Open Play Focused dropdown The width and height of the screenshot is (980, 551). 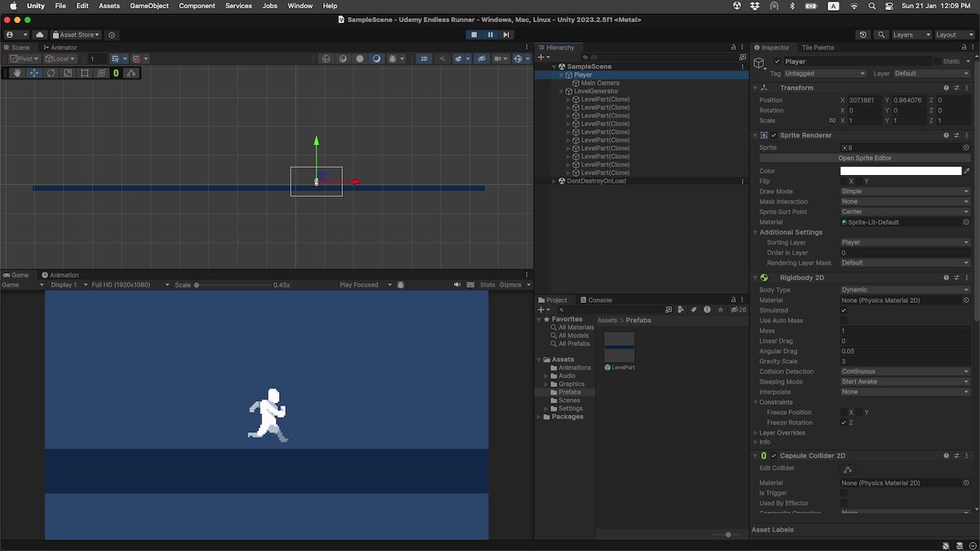[x=365, y=285]
